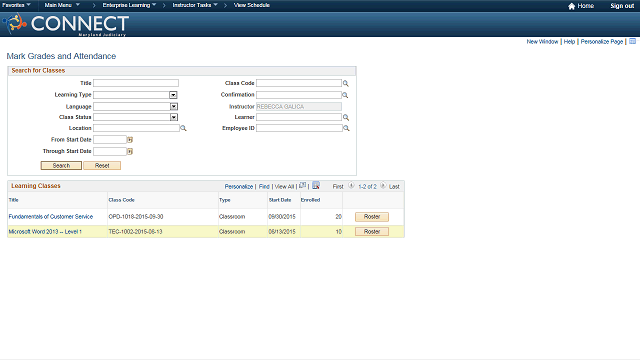The image size is (640, 360).
Task: Open the Main Menu dropdown
Action: [x=62, y=5]
